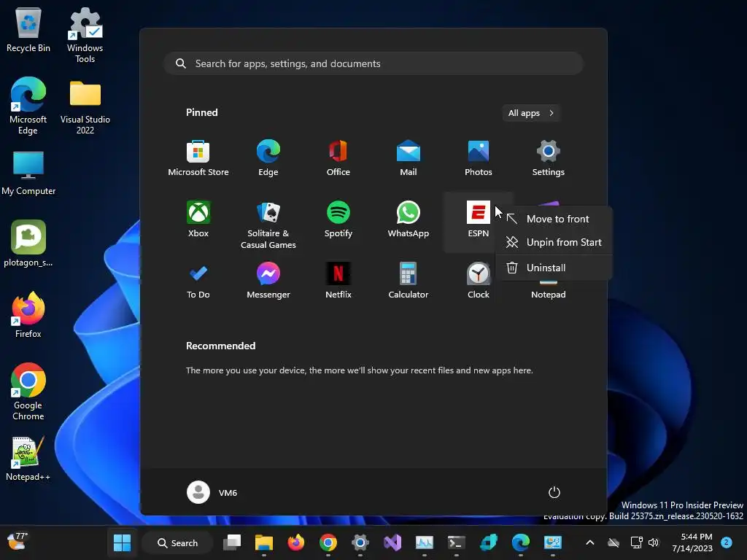747x560 pixels.
Task: Launch Google Chrome from the desktop
Action: [x=28, y=392]
